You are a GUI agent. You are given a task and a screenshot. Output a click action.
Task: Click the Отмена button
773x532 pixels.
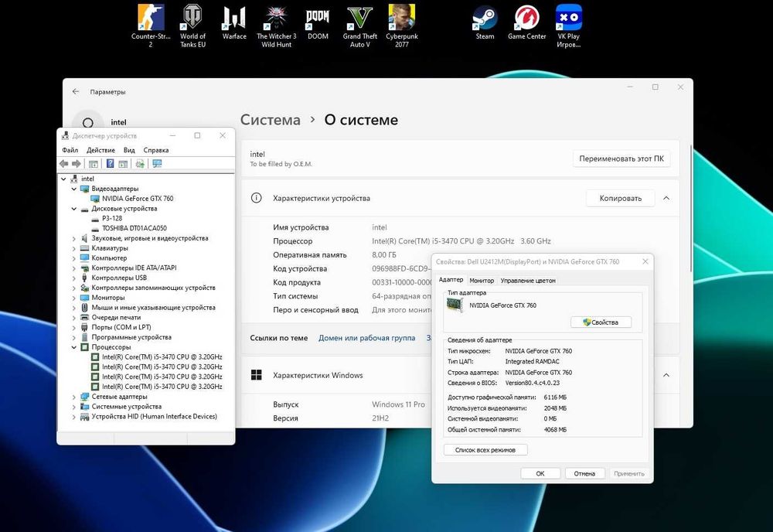[584, 473]
